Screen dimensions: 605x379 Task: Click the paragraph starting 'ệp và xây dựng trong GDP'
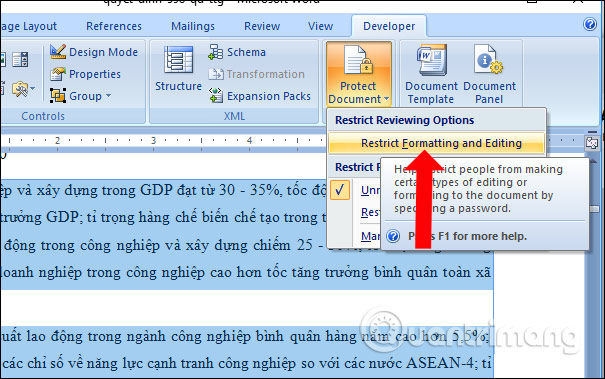click(164, 190)
